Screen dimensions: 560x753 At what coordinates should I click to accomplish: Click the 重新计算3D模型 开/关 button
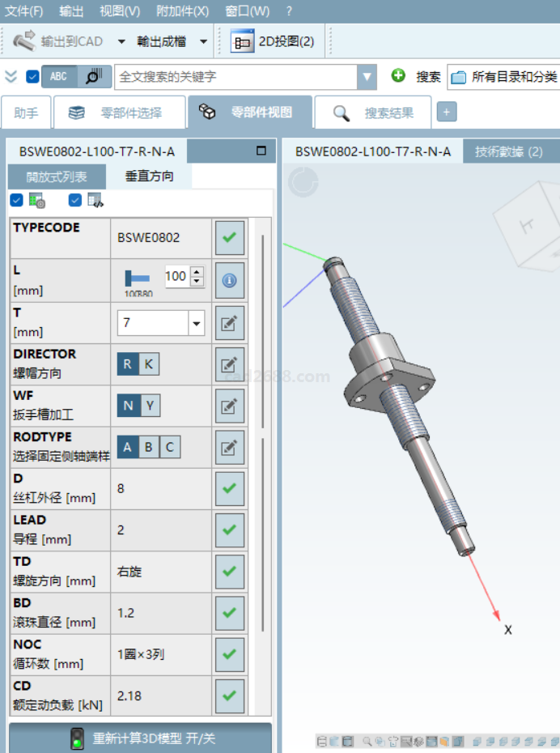[x=141, y=738]
